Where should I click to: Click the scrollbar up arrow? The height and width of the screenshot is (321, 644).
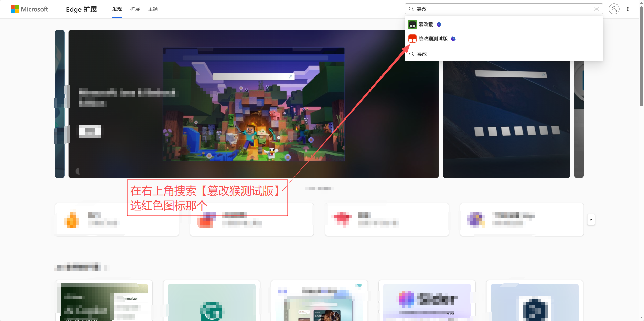641,3
